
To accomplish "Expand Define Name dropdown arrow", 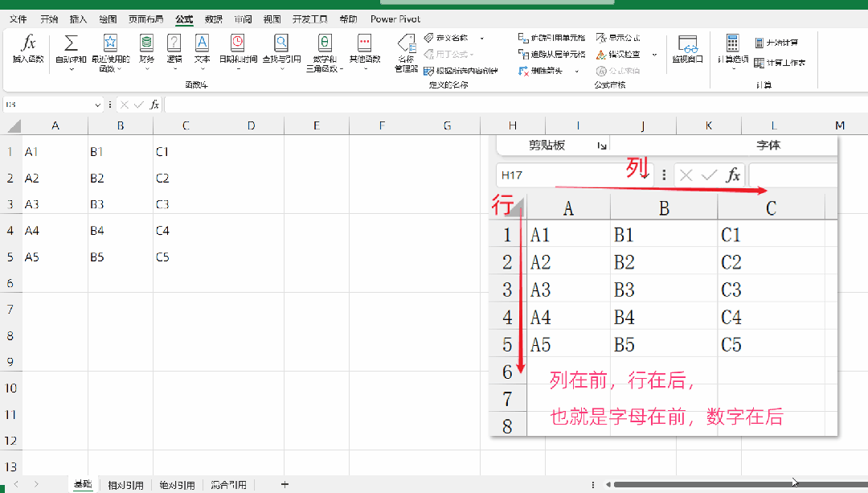I will (x=482, y=39).
